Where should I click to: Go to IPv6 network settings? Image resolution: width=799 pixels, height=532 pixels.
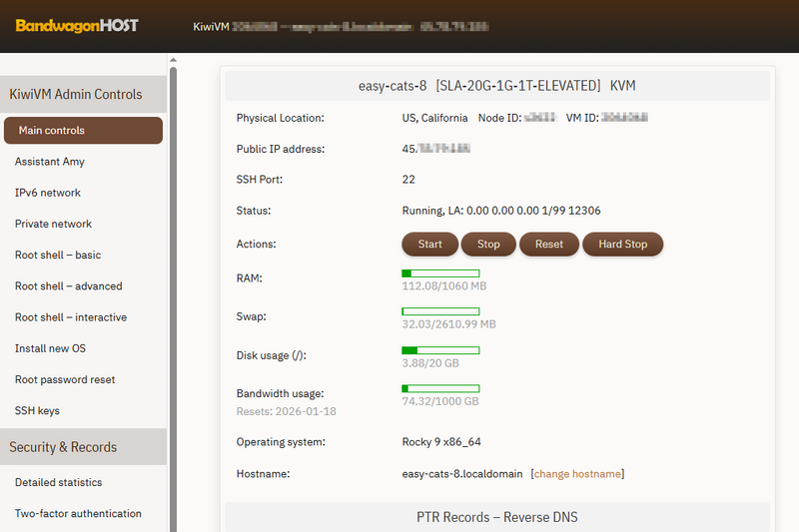48,193
